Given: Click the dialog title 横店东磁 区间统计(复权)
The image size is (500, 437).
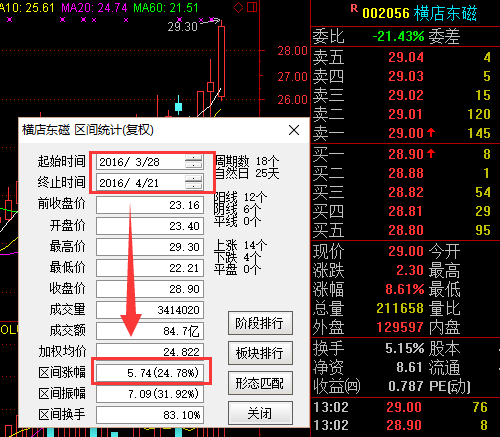Looking at the screenshot, I should 88,130.
